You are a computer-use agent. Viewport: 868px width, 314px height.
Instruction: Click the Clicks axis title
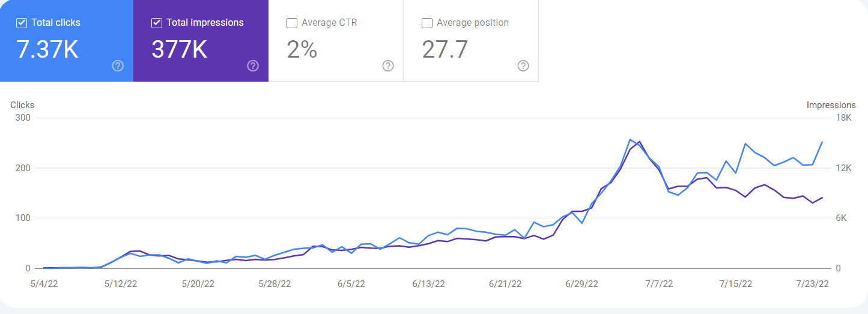[22, 105]
